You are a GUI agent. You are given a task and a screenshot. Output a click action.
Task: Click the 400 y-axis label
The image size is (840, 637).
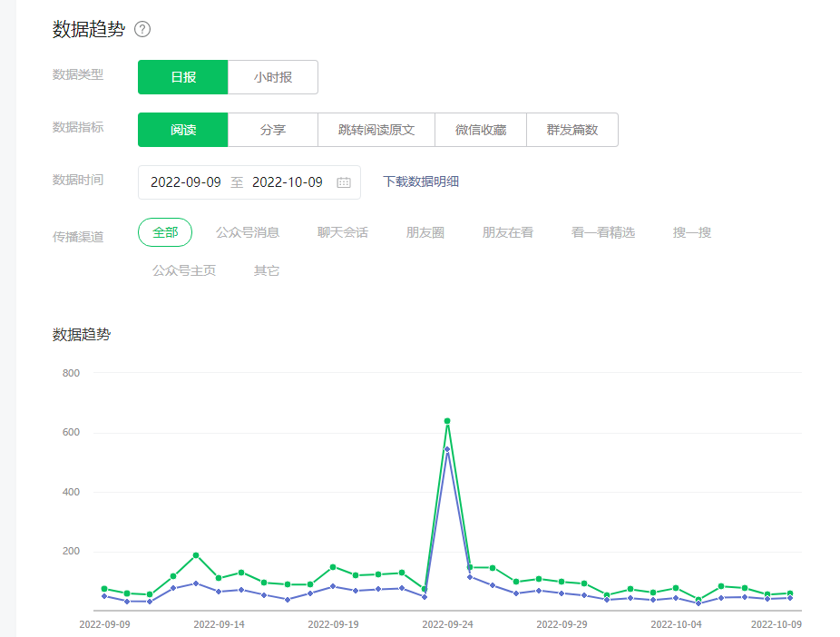71,492
